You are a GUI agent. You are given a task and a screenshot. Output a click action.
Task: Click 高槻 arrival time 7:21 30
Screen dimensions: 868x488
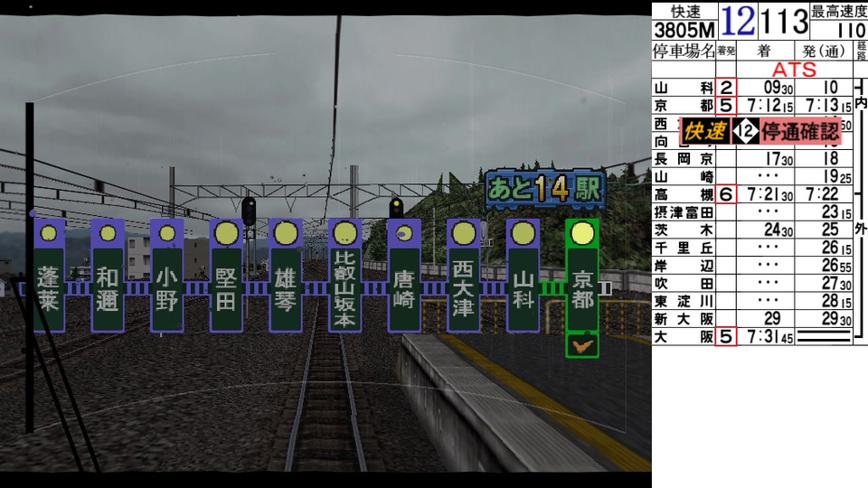770,195
